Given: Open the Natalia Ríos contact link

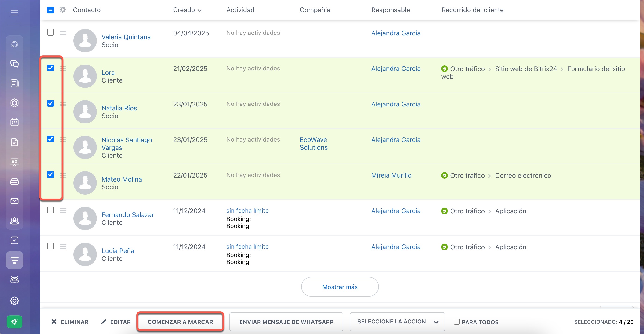Looking at the screenshot, I should 119,108.
